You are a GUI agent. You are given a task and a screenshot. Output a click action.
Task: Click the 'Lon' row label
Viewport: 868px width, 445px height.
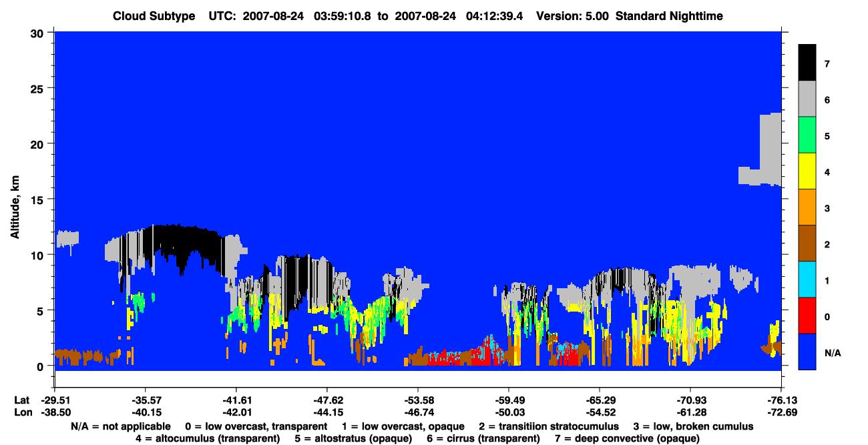[22, 412]
